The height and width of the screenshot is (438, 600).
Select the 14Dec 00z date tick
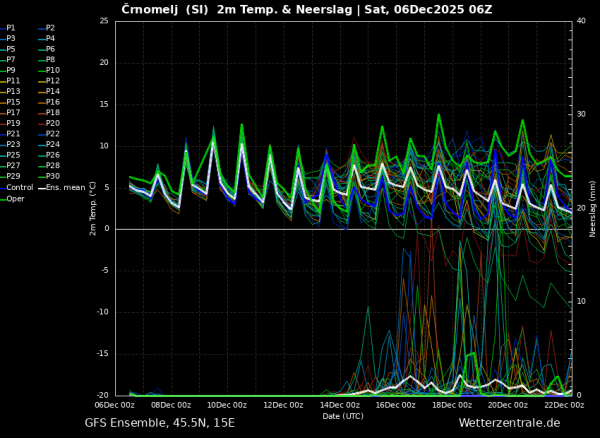point(339,405)
